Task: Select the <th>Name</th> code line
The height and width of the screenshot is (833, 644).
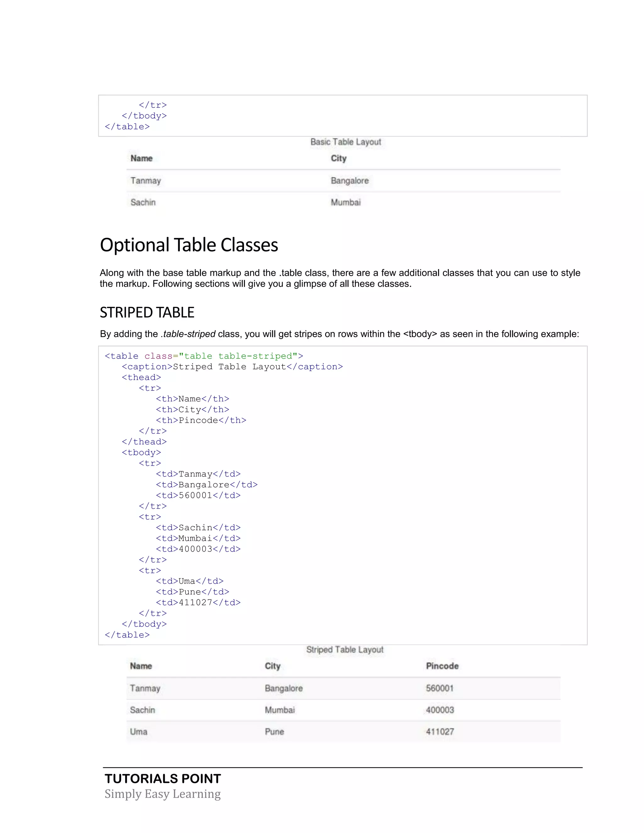Action: pos(193,399)
